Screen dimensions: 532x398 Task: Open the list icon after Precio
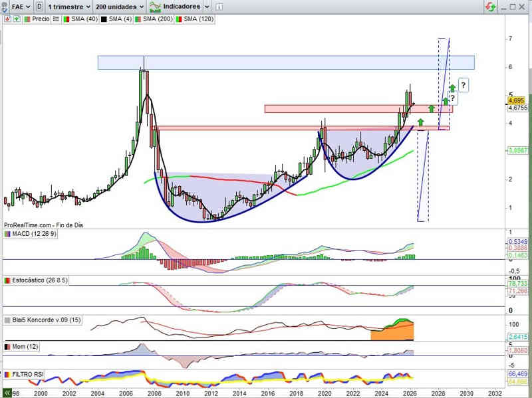[56, 19]
